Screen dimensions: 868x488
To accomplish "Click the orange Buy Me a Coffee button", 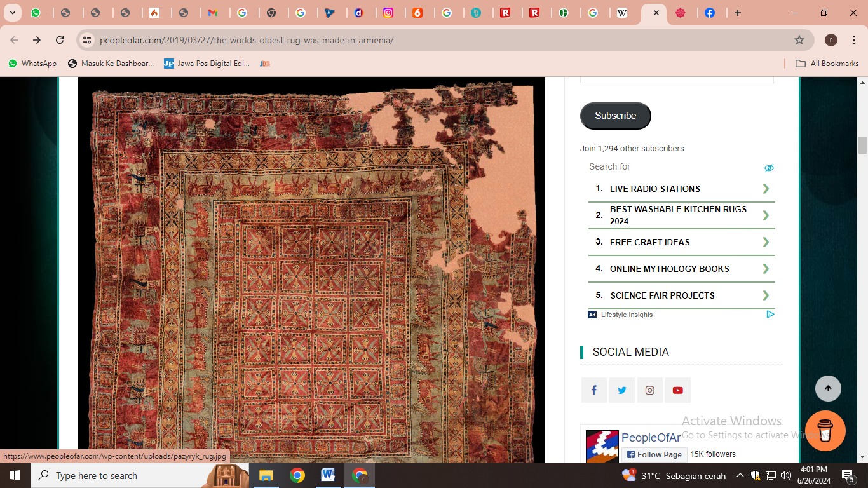I will coord(825,431).
